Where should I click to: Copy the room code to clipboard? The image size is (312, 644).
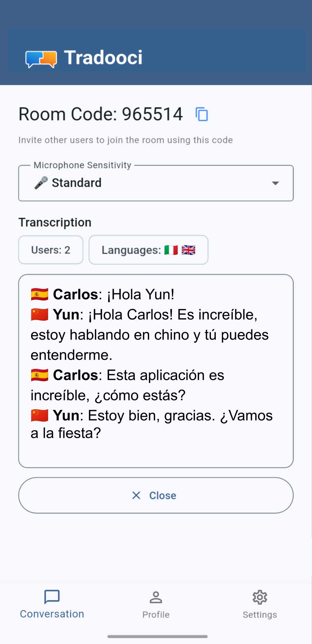[202, 114]
